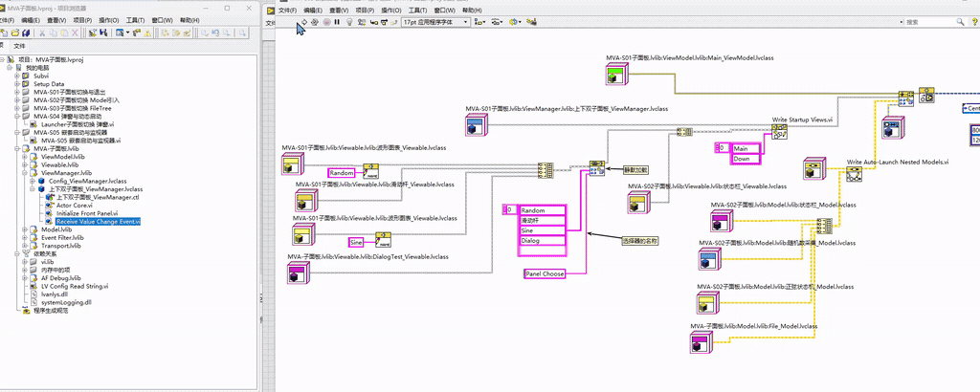This screenshot has height=392, width=980.
Task: Open the Align Objects dropdown
Action: pos(480,22)
